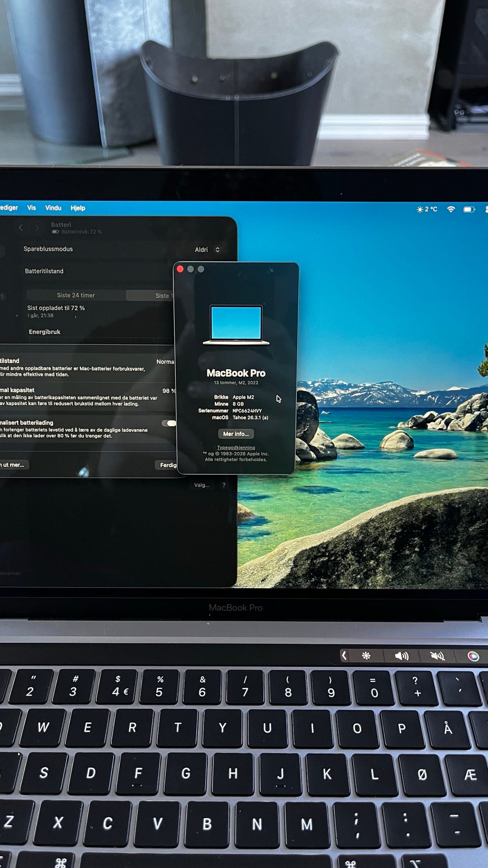Click the Ferdig button

tap(167, 465)
